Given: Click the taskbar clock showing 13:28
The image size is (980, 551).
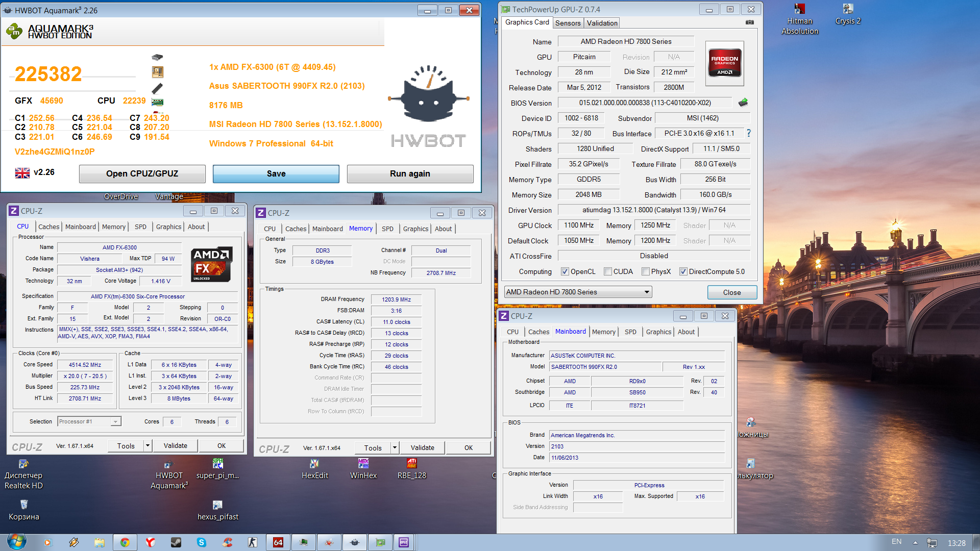Looking at the screenshot, I should [957, 543].
